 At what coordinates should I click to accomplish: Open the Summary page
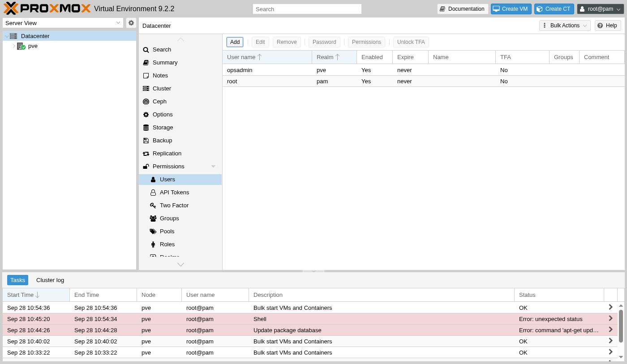180,63
